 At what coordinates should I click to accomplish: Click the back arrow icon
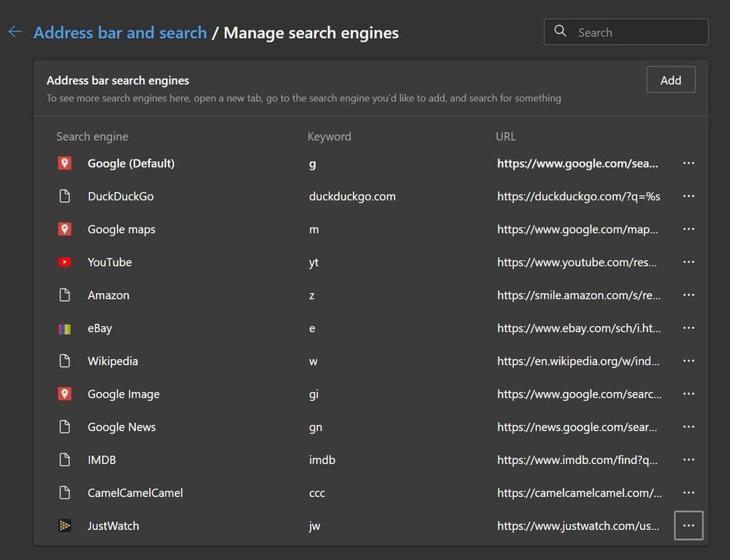15,31
